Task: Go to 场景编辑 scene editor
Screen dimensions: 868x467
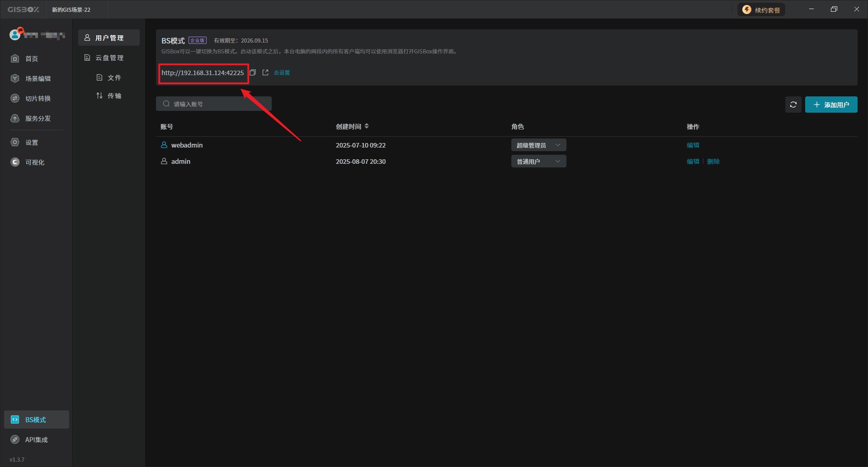Action: (x=38, y=79)
